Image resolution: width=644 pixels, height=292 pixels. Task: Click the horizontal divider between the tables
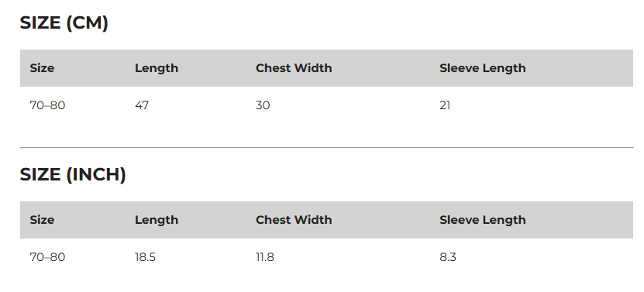[x=326, y=147]
